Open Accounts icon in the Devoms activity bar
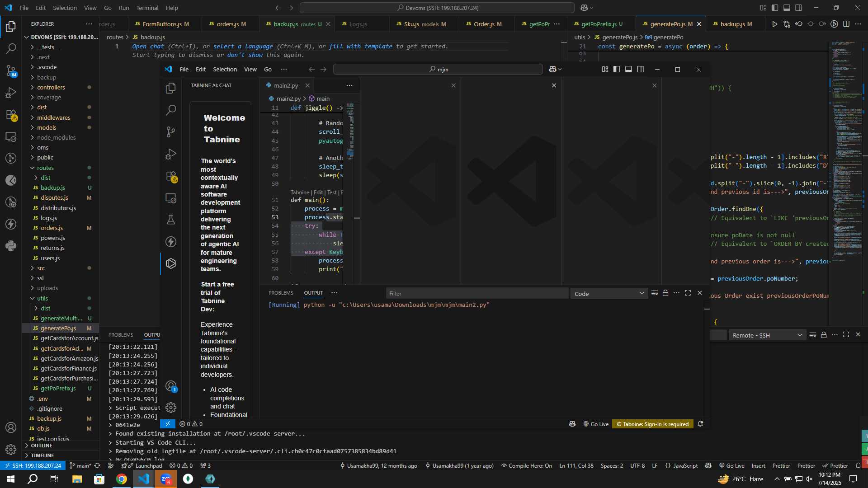This screenshot has width=868, height=488. 11,427
